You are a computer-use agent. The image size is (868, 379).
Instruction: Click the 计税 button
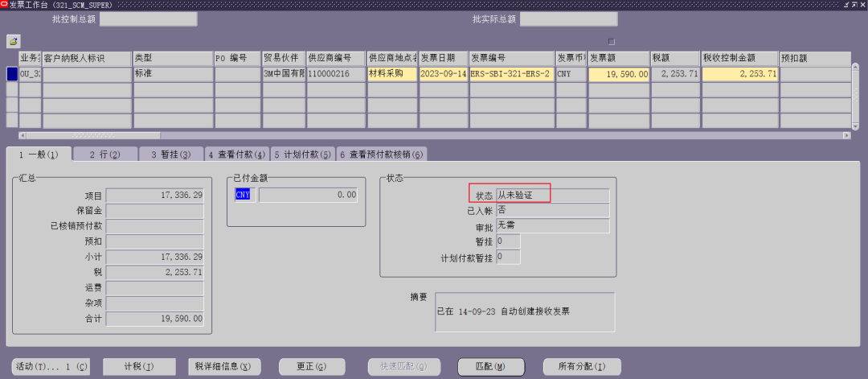(139, 366)
